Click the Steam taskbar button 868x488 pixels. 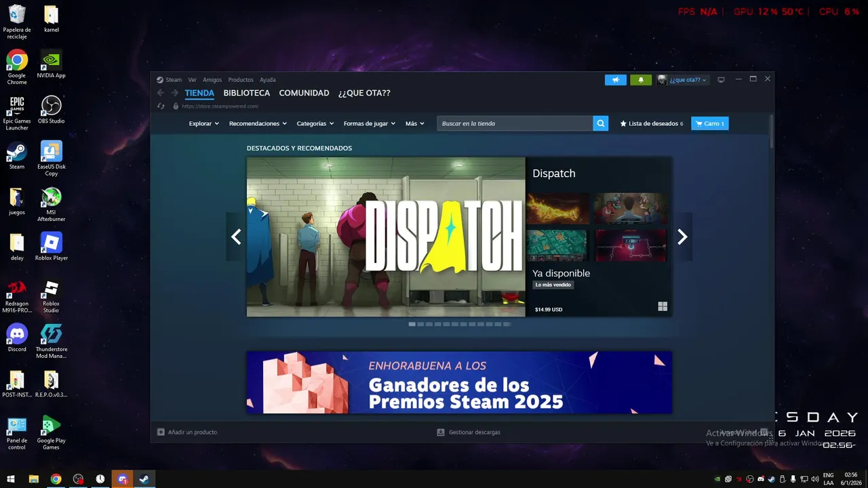pos(144,479)
